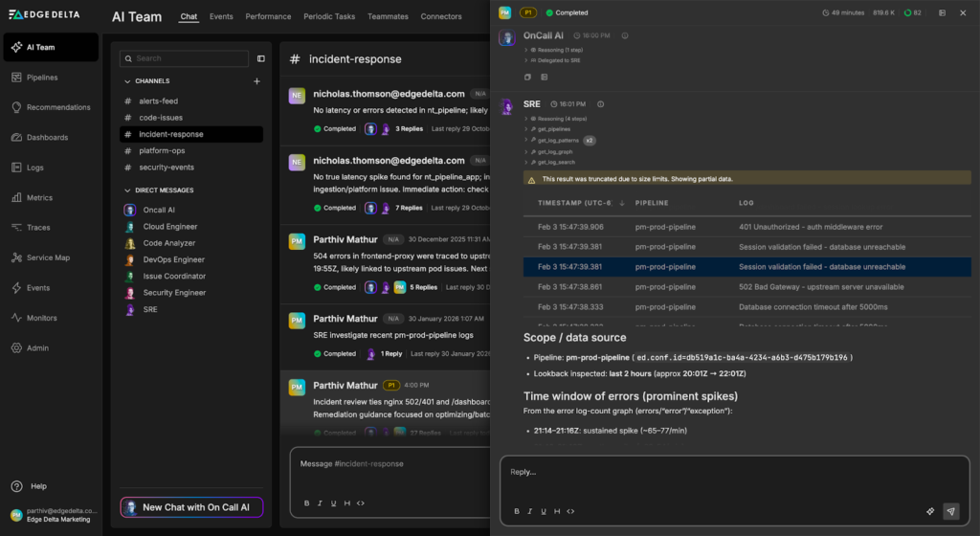This screenshot has width=980, height=536.
Task: Toggle code formatting in the reply editor
Action: (570, 511)
